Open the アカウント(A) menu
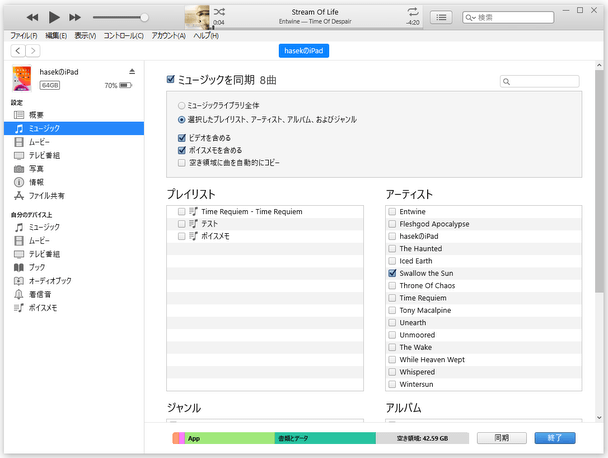This screenshot has height=458, width=608. (x=168, y=36)
